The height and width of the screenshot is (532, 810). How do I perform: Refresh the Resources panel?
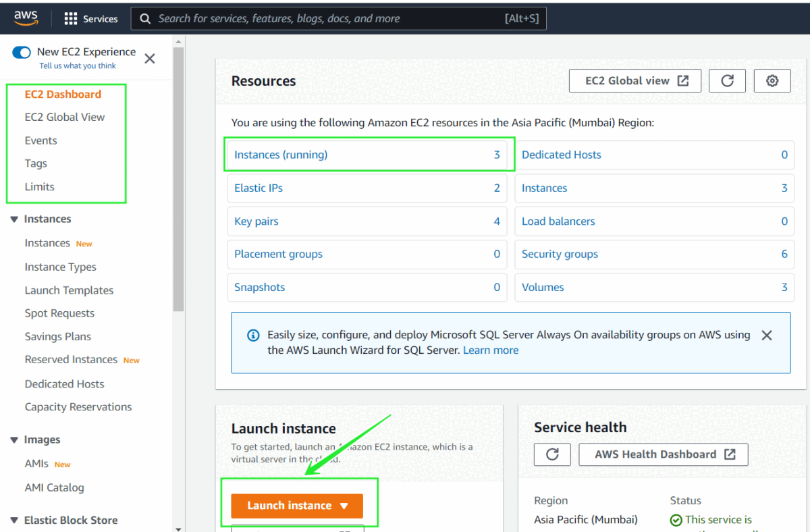coord(727,81)
